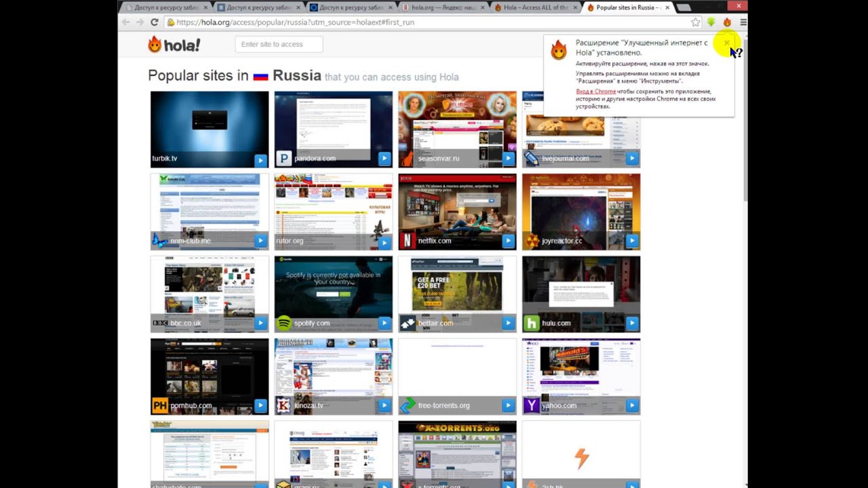Click the Russian flag next to Russia
Viewport: 868px width, 488px height.
click(x=261, y=77)
